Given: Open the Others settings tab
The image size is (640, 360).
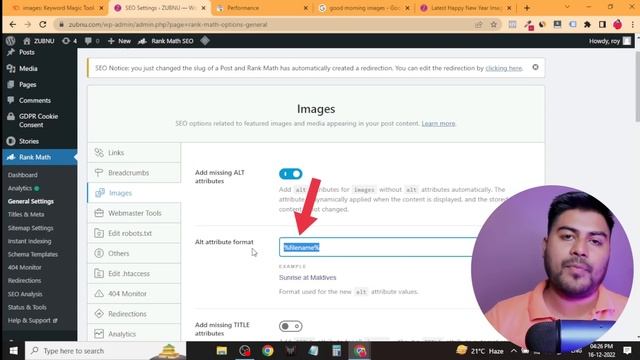Looking at the screenshot, I should [134, 253].
